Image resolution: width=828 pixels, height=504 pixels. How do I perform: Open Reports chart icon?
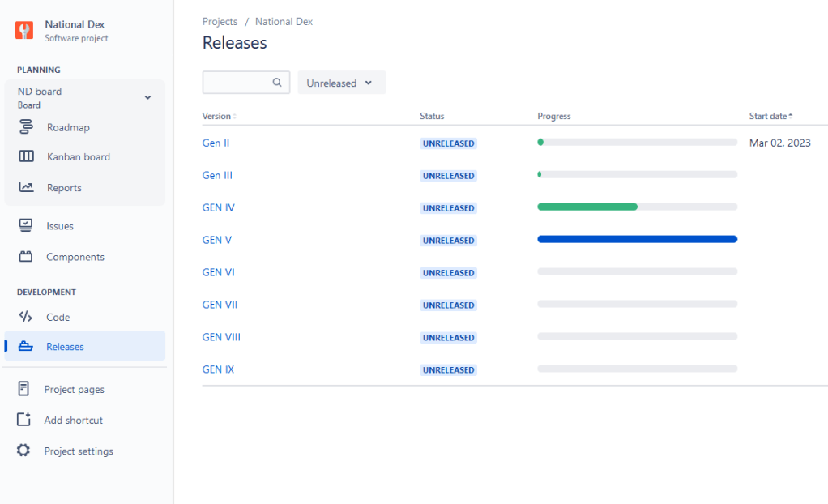pos(27,187)
